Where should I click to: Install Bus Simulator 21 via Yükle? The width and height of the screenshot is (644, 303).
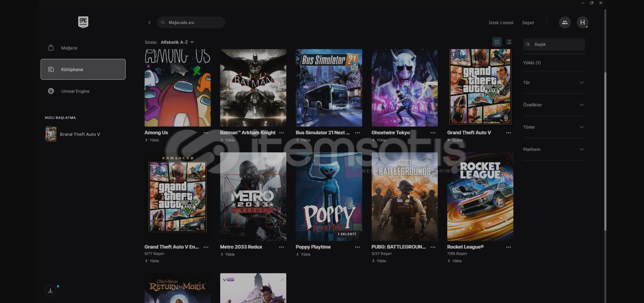(303, 140)
